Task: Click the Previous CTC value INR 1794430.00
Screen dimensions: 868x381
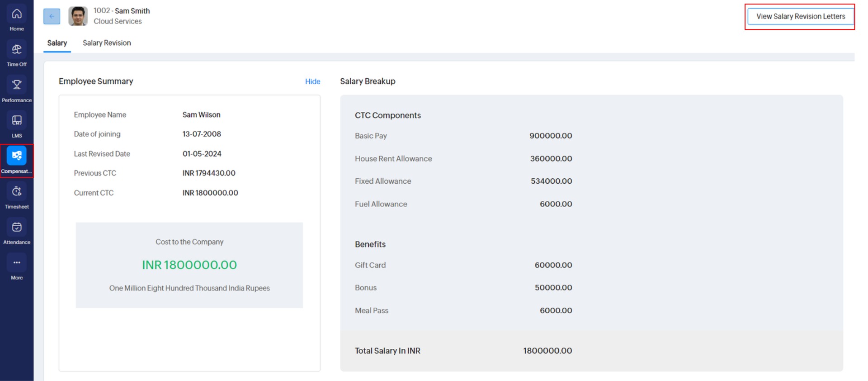Action: point(209,173)
